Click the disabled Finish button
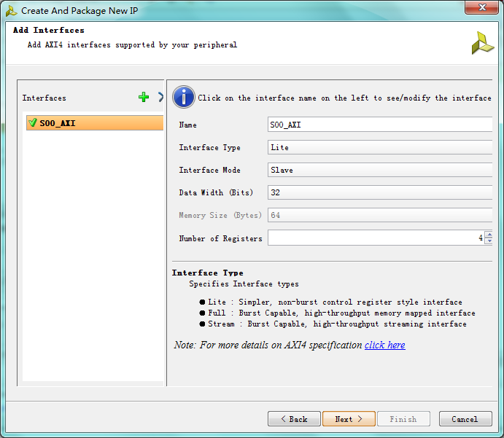504x438 pixels. click(x=403, y=419)
